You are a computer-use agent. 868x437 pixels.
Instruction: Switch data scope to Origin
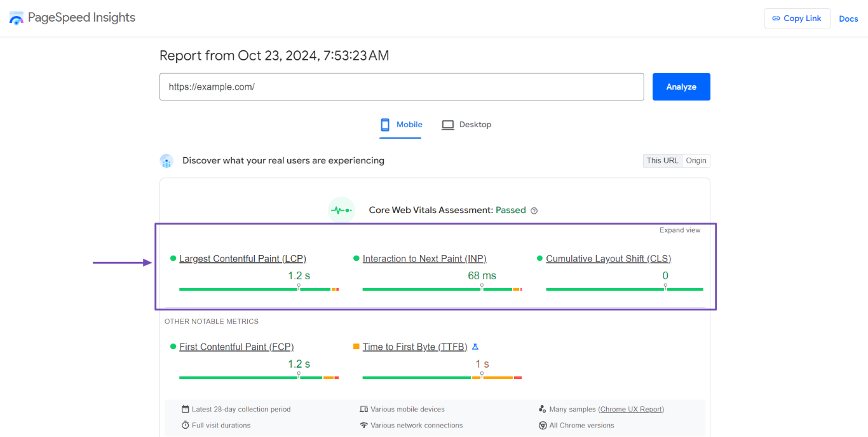[x=696, y=160]
